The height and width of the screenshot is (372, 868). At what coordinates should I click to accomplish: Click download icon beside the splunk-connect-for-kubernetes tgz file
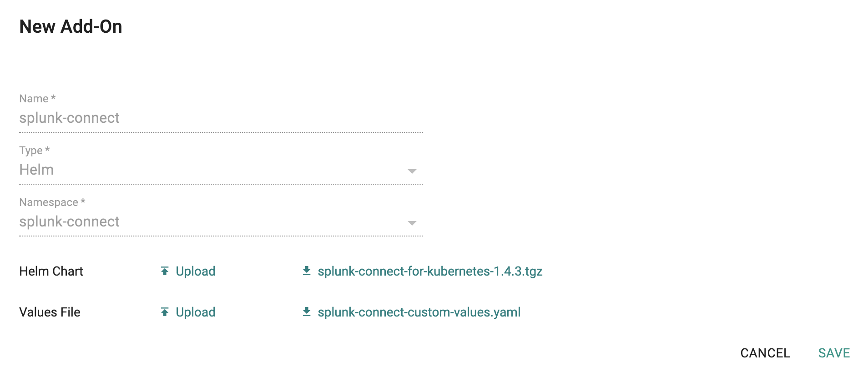tap(307, 271)
